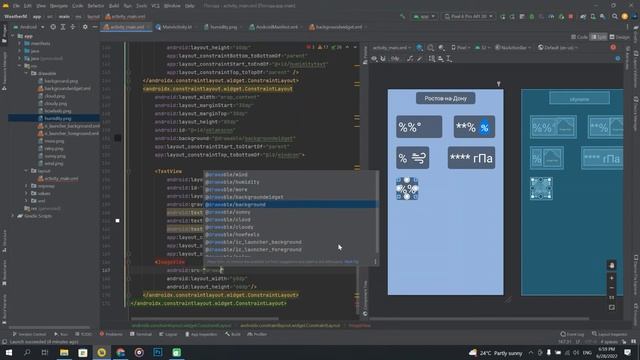The height and width of the screenshot is (360, 640).
Task: Open the VCS menu
Action: (156, 6)
